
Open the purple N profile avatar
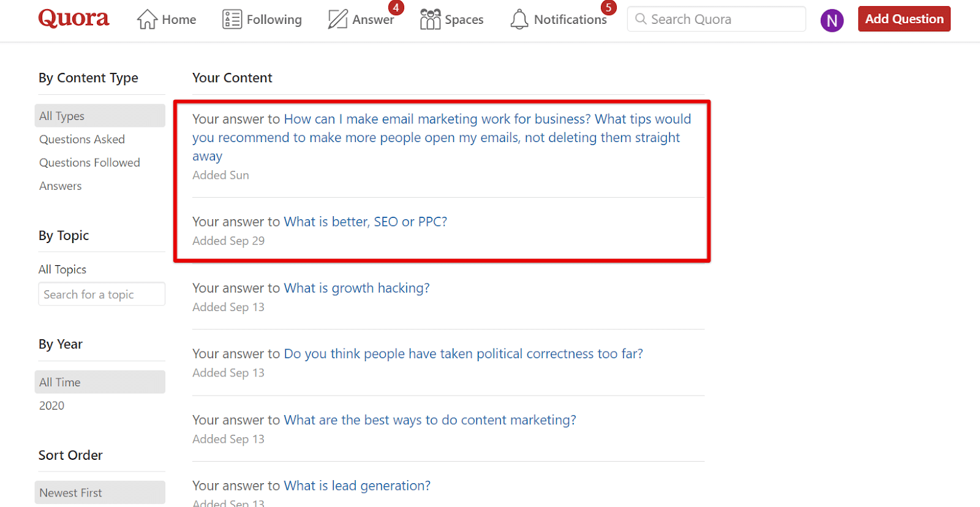click(x=832, y=21)
